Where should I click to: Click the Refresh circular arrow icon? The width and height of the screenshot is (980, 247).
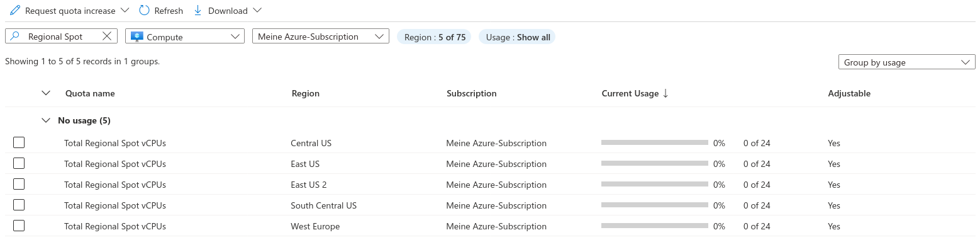(144, 10)
